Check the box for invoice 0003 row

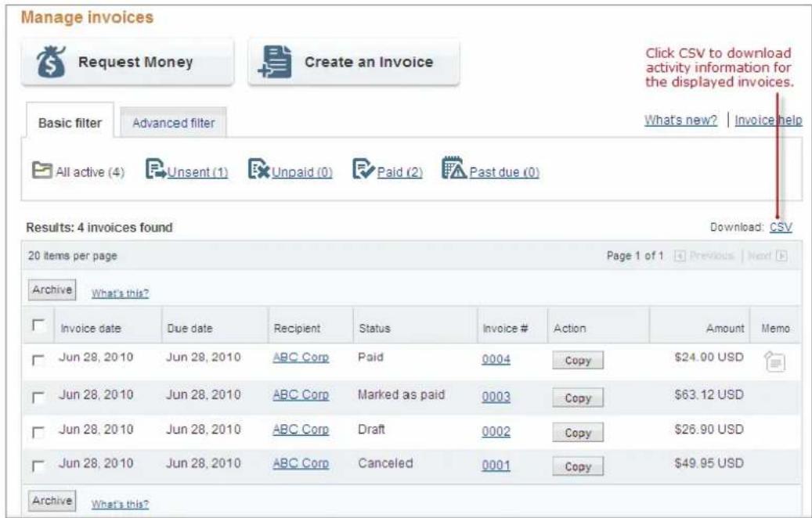point(38,397)
